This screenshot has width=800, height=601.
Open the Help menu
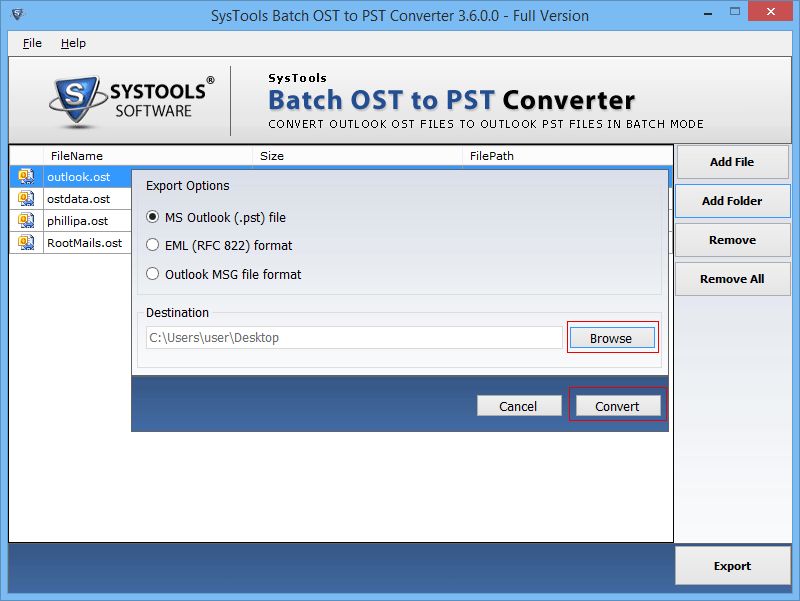coord(73,43)
